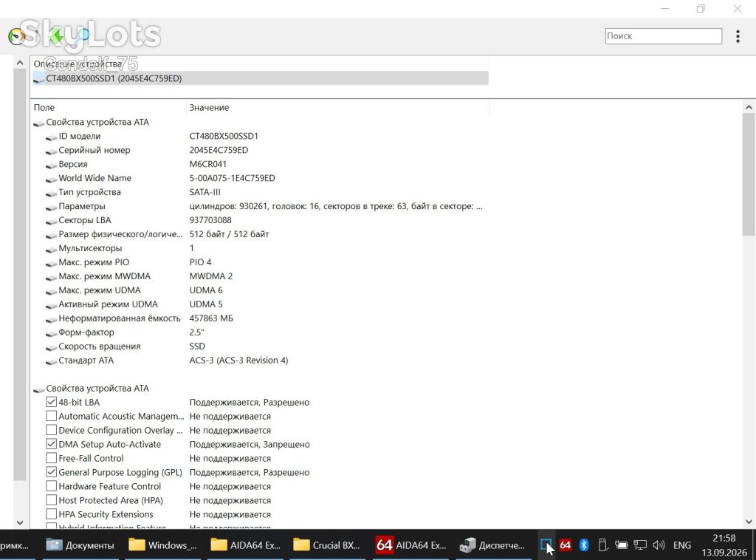Click the Поле column header
Viewport: 756px width, 560px height.
109,108
